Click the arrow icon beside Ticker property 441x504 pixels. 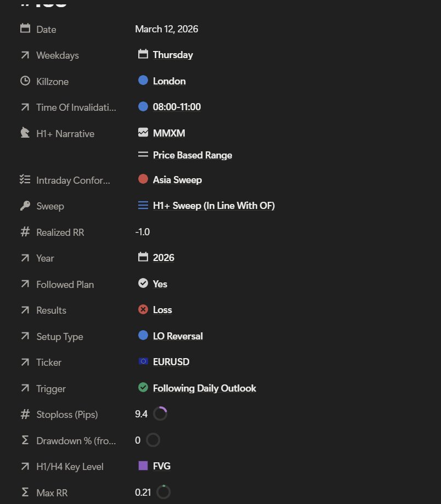coord(25,363)
